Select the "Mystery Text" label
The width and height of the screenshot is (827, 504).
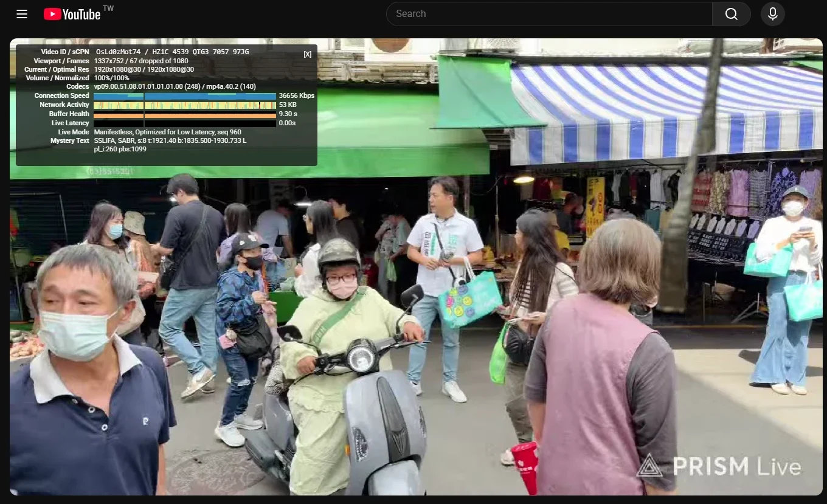[70, 141]
